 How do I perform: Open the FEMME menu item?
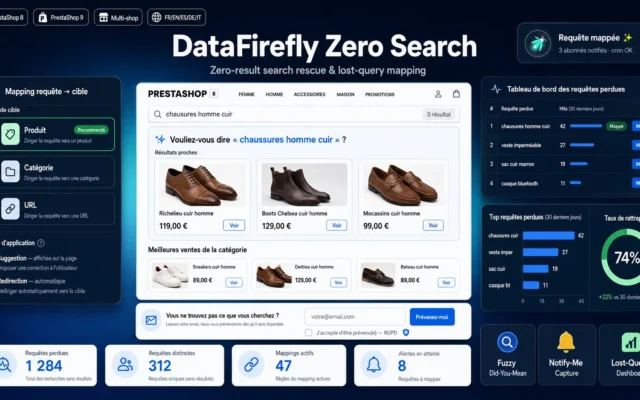(x=247, y=94)
